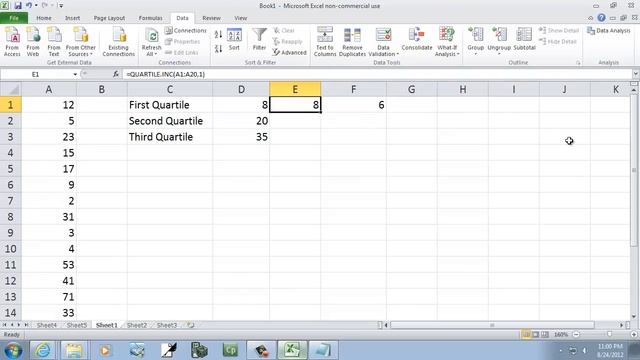The height and width of the screenshot is (360, 640).
Task: Select all cells with corner button
Action: [x=11, y=89]
